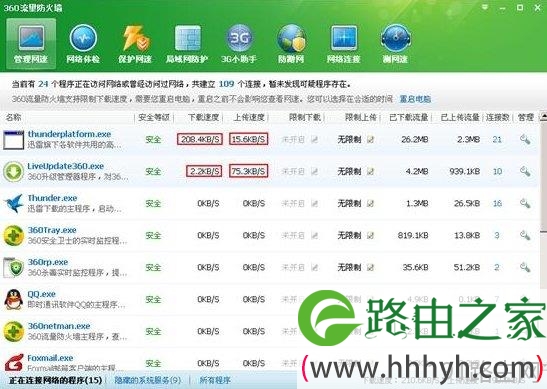547x389 pixels.
Task: Open the 网络连接 connections view
Action: tap(344, 44)
